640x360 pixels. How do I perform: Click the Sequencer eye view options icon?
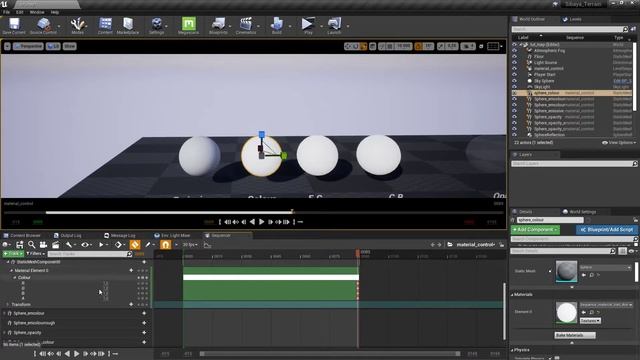[x=84, y=244]
